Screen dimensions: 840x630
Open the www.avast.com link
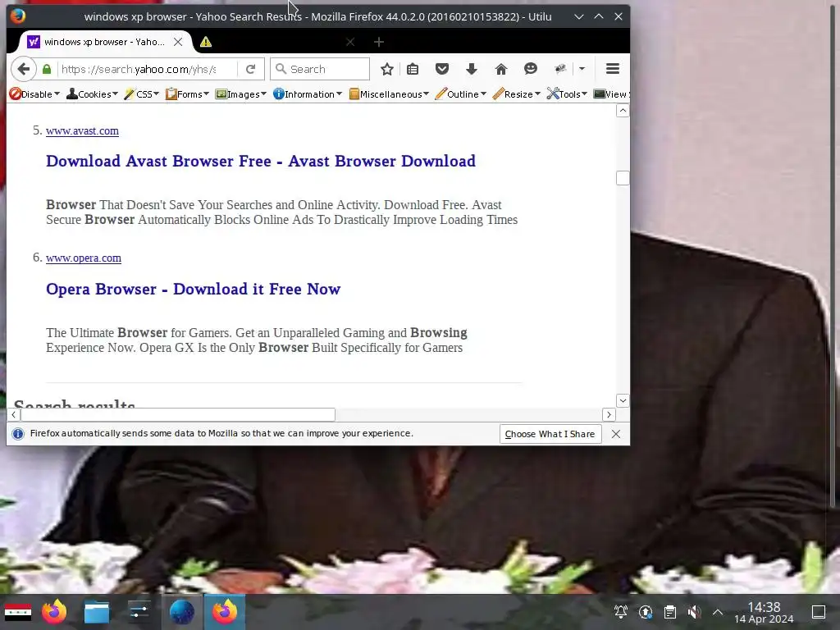(83, 130)
